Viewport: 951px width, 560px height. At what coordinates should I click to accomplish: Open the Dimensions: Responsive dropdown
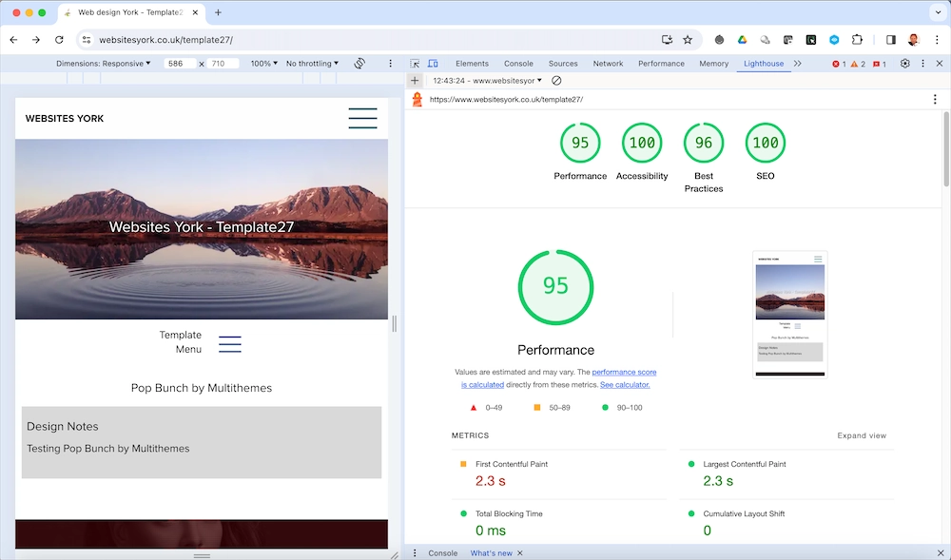[103, 64]
